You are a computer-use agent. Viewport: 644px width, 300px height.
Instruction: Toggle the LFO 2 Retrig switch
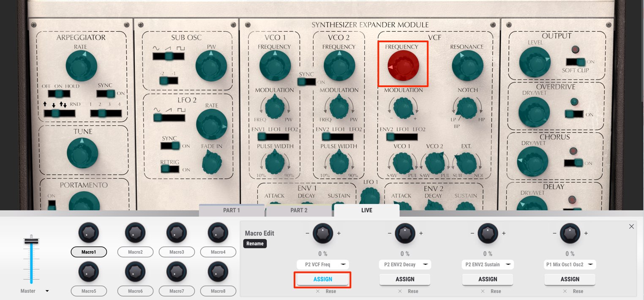point(170,169)
